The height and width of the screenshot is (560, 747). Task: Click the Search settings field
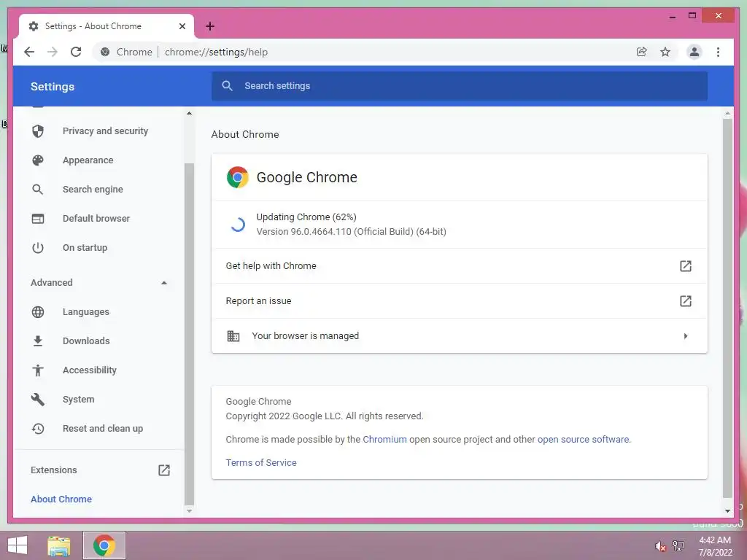460,86
